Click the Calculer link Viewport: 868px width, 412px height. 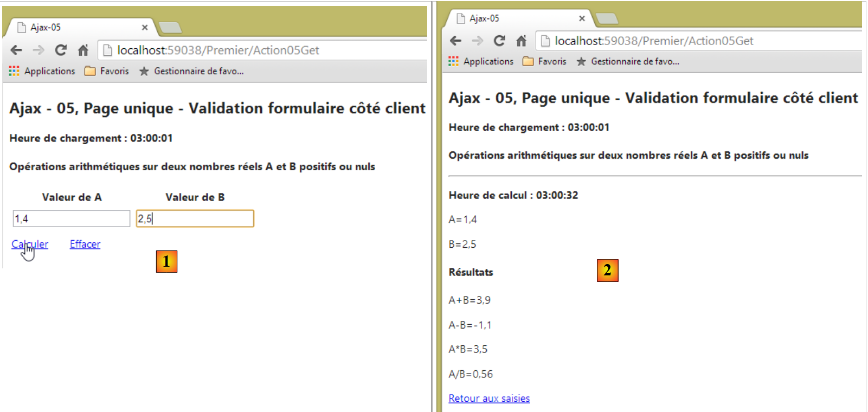point(30,244)
